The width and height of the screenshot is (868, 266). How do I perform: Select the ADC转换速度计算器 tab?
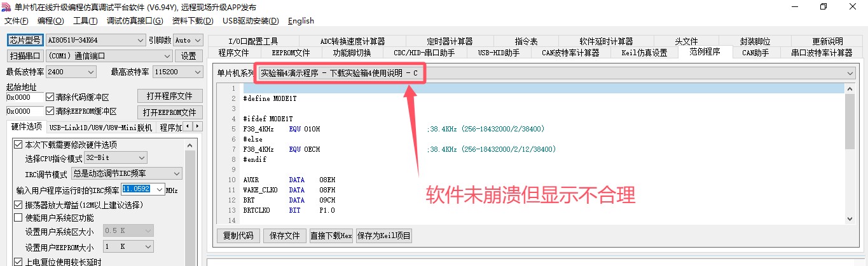[353, 41]
